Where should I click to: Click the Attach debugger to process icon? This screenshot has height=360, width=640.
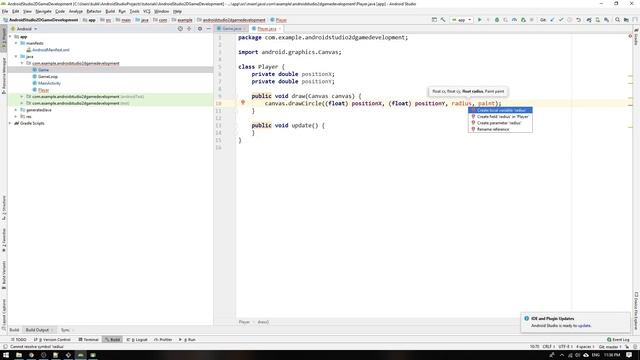coord(523,20)
